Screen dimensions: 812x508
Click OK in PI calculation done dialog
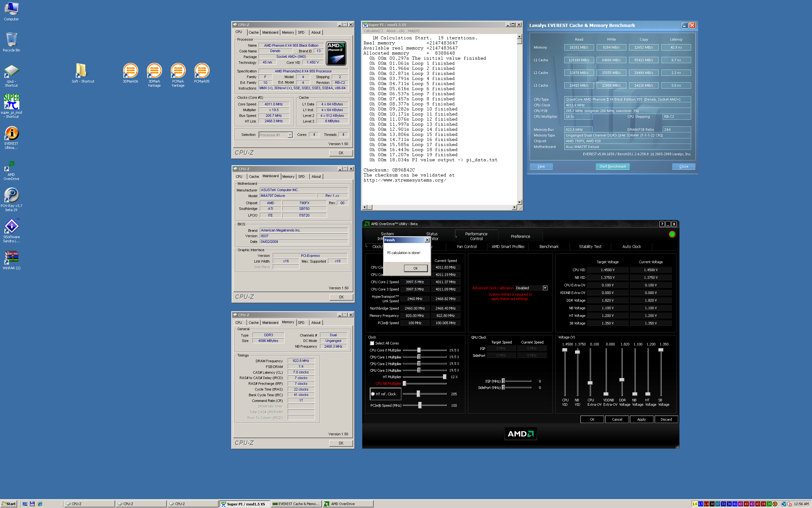tap(416, 268)
